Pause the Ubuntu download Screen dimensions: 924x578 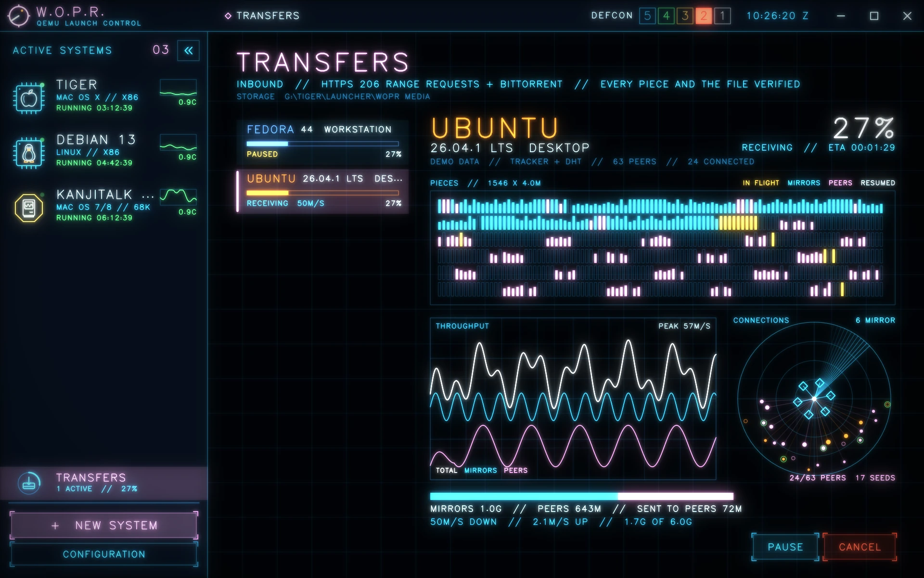point(785,547)
